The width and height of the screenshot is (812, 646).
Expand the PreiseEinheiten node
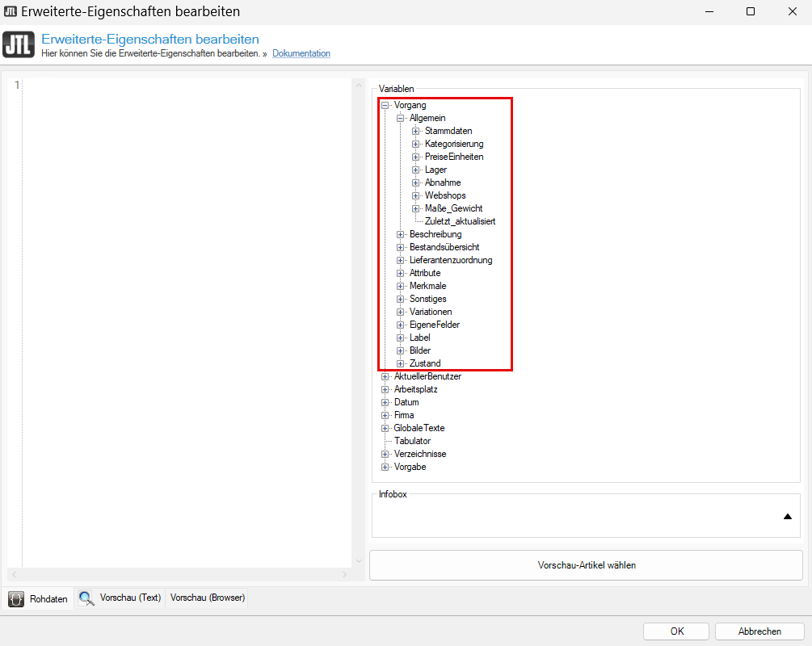point(416,157)
